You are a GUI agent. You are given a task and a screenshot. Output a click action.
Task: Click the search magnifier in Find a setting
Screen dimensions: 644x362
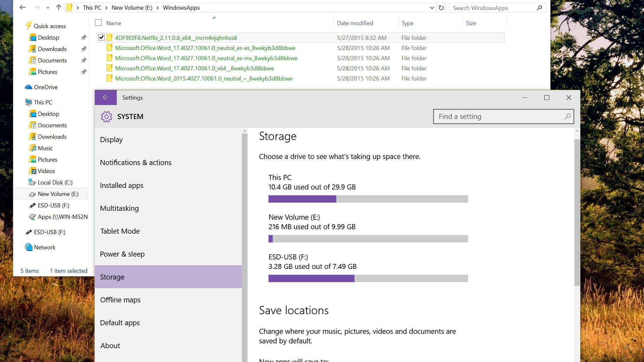tap(567, 117)
